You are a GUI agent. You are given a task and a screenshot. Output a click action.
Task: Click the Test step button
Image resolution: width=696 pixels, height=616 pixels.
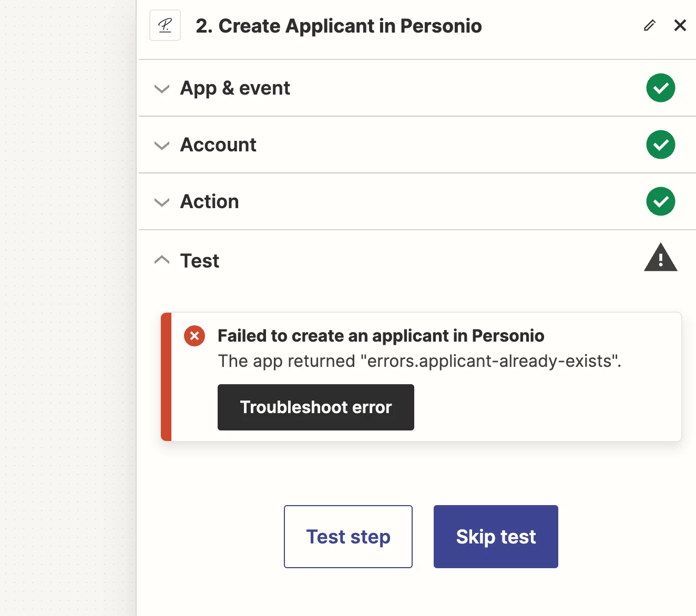(348, 537)
